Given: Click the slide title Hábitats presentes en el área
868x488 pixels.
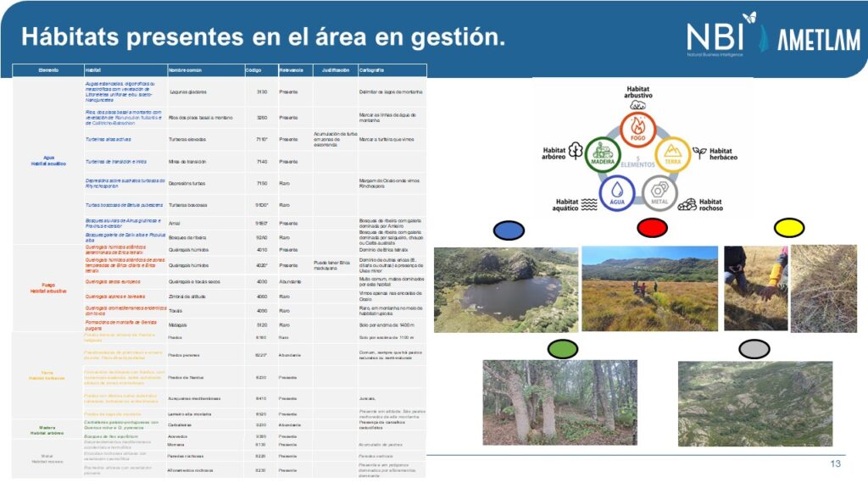Looking at the screenshot, I should coord(263,37).
